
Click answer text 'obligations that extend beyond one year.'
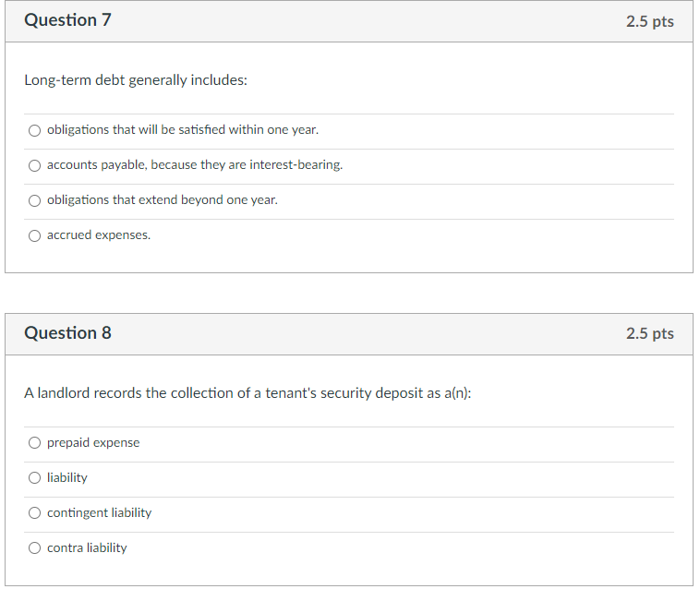[162, 200]
